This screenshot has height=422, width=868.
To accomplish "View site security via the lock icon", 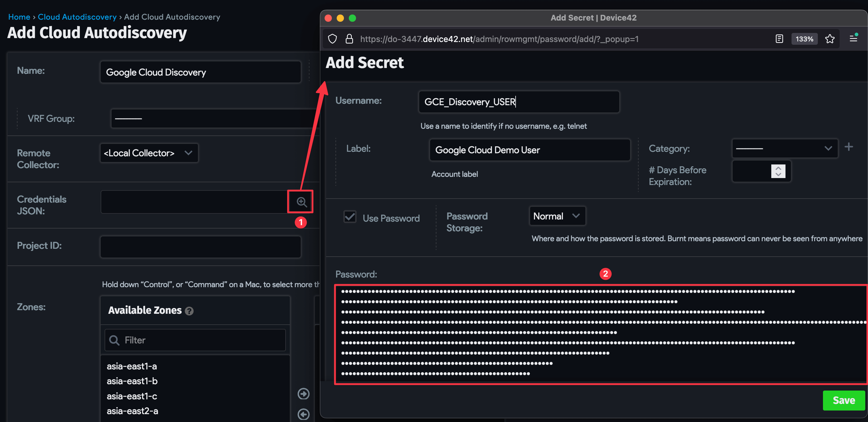I will click(349, 39).
